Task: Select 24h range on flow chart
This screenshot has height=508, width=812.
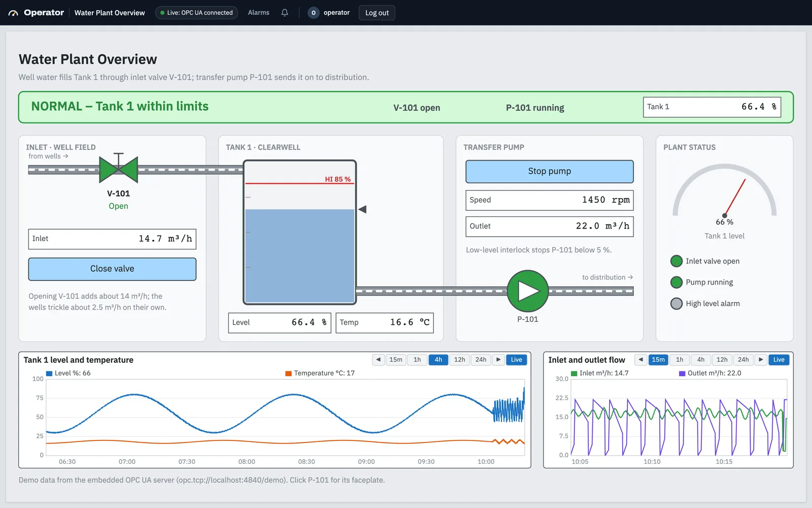Action: 743,360
